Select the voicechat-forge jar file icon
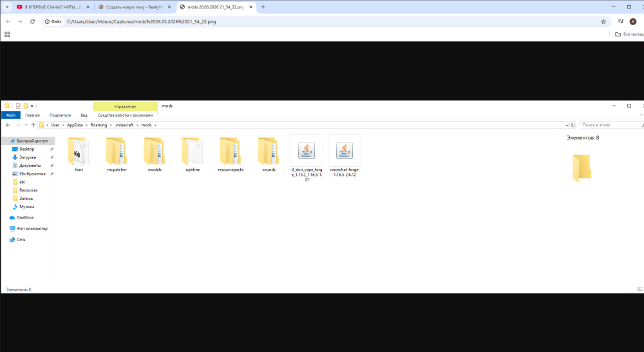Image resolution: width=644 pixels, height=352 pixels. [x=345, y=150]
